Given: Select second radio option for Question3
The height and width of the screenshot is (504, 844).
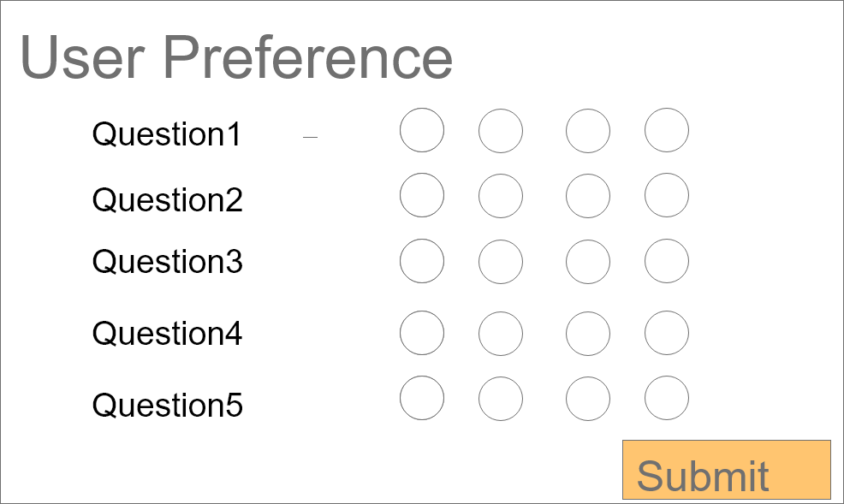Looking at the screenshot, I should click(501, 262).
